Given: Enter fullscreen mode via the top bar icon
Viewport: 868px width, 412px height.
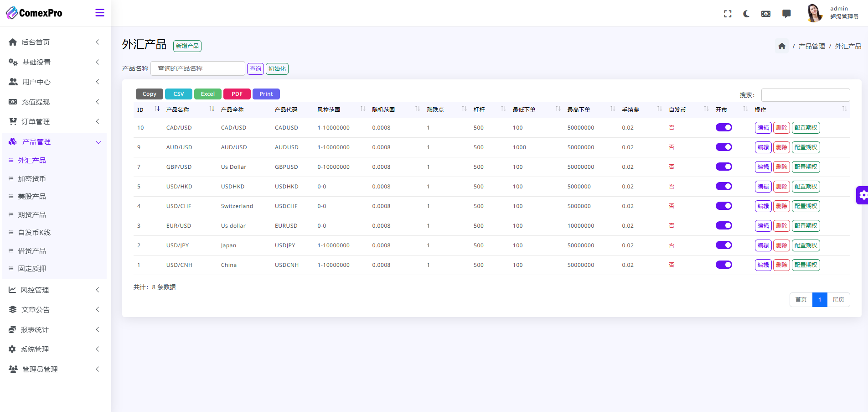Looking at the screenshot, I should pyautogui.click(x=728, y=14).
